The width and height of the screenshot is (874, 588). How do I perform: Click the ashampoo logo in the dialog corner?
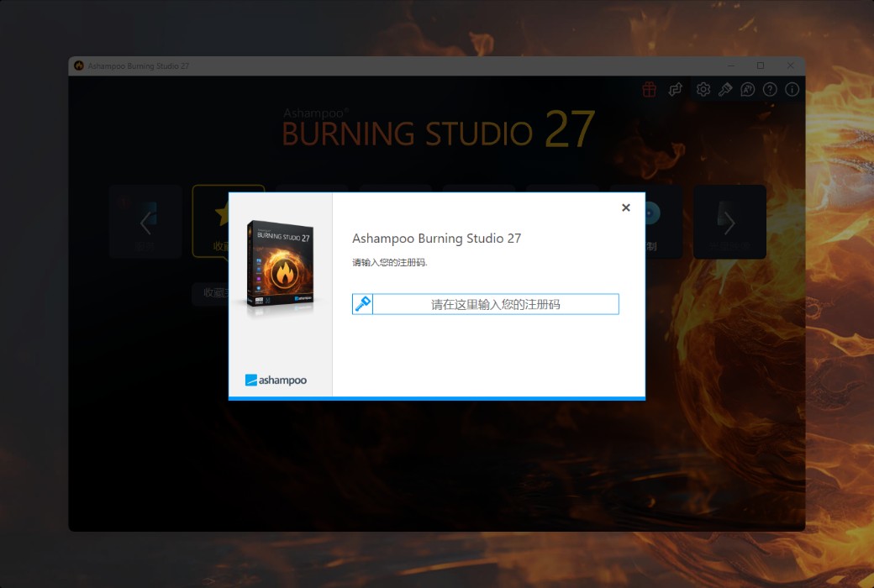277,380
